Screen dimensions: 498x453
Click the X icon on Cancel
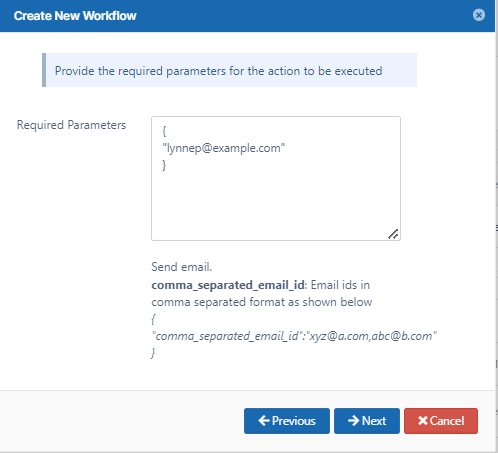click(x=423, y=421)
